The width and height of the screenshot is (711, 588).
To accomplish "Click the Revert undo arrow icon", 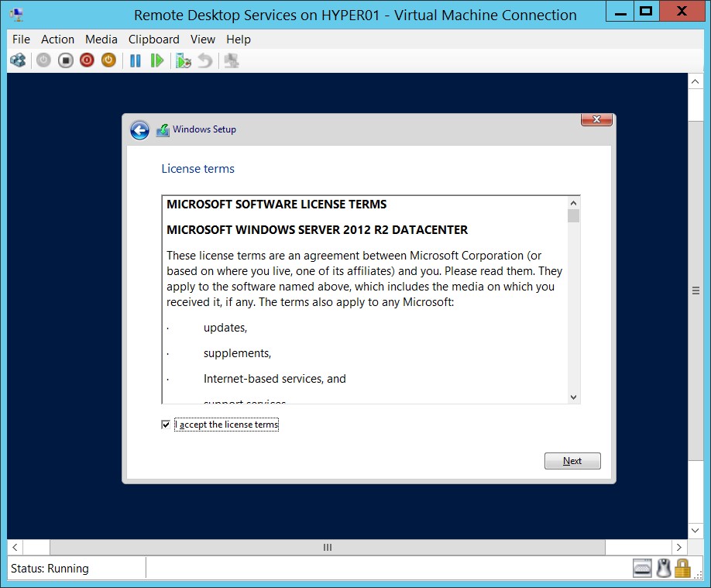I will 205,60.
